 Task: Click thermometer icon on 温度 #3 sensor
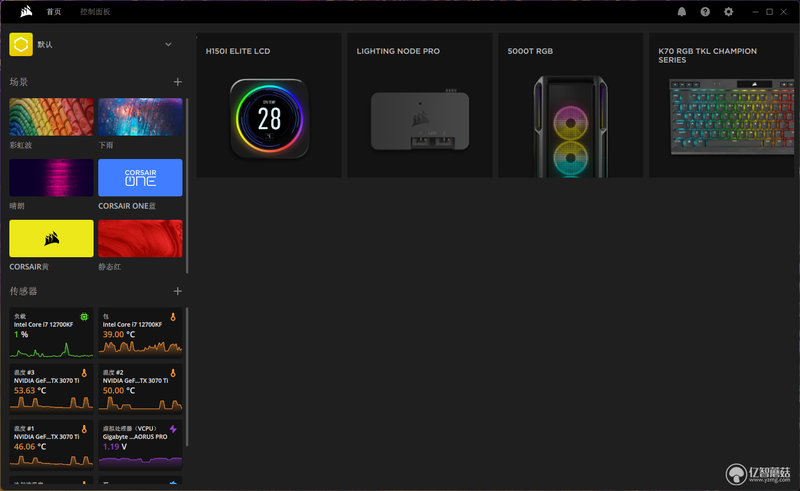(84, 373)
